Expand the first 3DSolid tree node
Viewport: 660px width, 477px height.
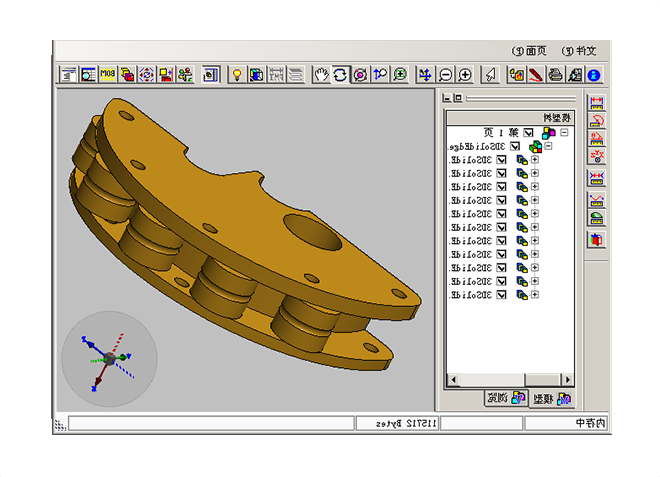pyautogui.click(x=534, y=160)
